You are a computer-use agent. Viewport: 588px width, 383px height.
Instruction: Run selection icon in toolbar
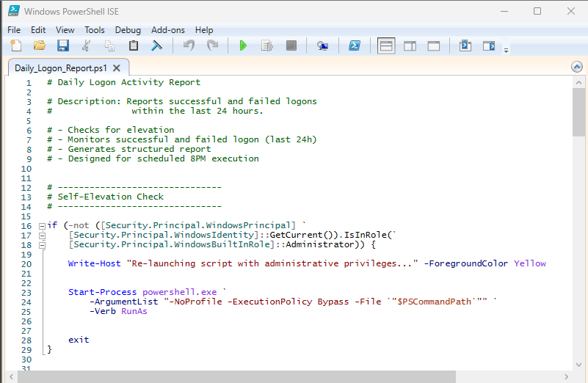click(x=267, y=45)
